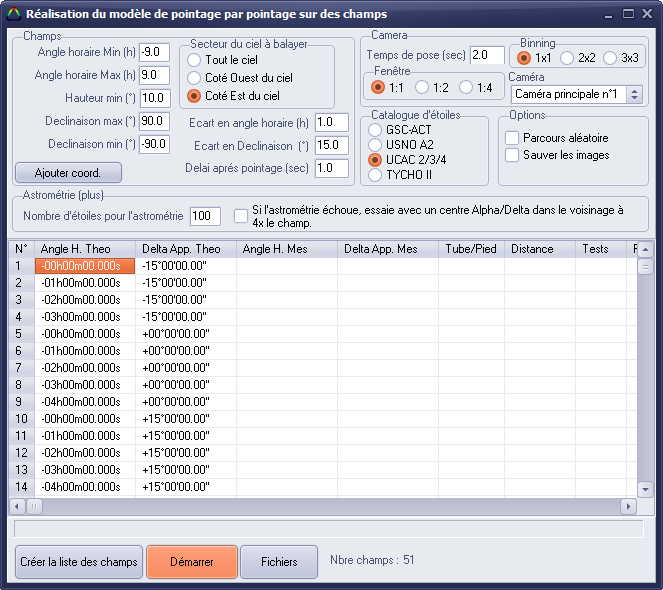Select 'Coté Ouest du ciel' radio button

194,78
